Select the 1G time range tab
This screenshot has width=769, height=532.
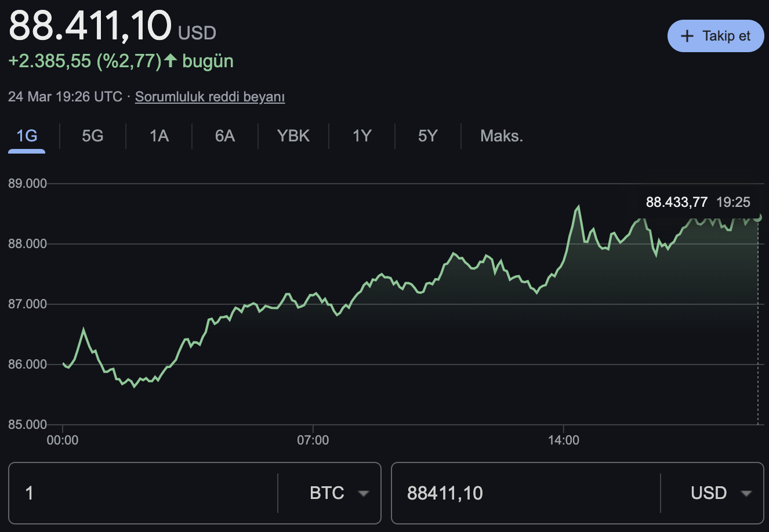click(x=27, y=136)
